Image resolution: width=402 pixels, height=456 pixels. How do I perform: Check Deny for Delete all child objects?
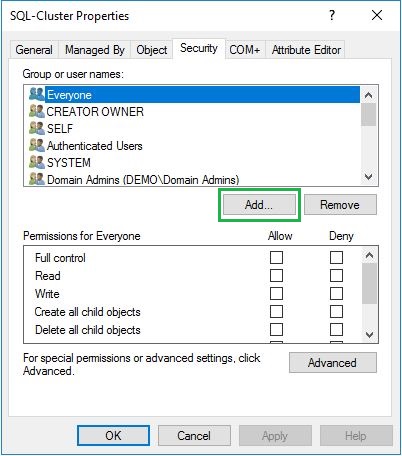click(x=336, y=330)
